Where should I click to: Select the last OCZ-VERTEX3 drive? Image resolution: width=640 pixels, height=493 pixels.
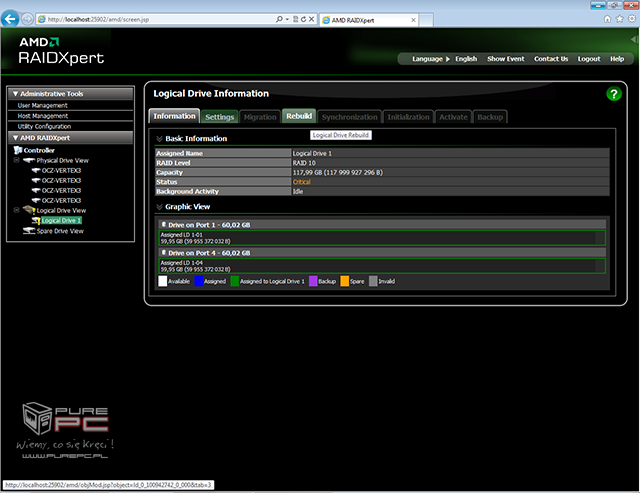(x=61, y=201)
